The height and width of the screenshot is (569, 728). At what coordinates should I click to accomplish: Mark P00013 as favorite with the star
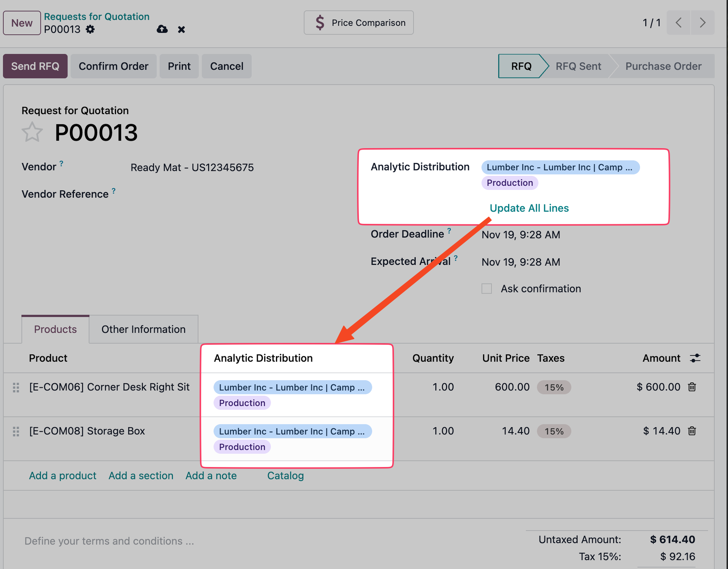pos(32,132)
